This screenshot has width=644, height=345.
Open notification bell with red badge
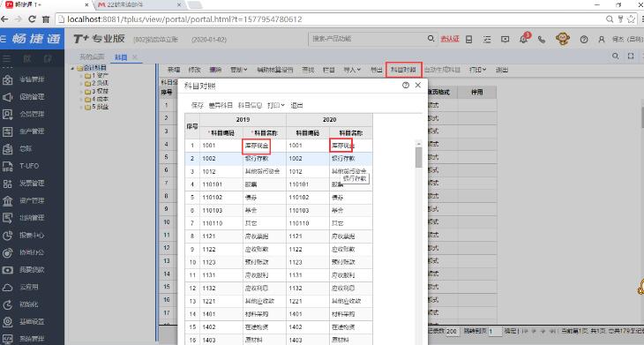[x=524, y=39]
